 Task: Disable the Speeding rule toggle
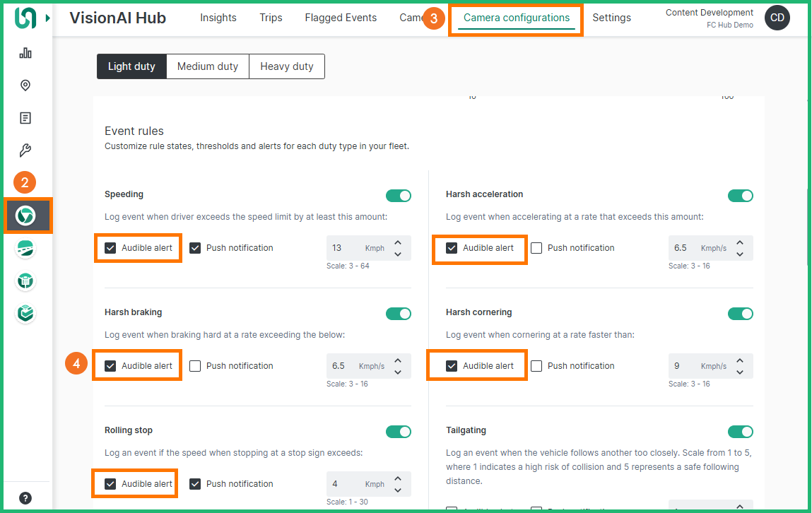399,196
